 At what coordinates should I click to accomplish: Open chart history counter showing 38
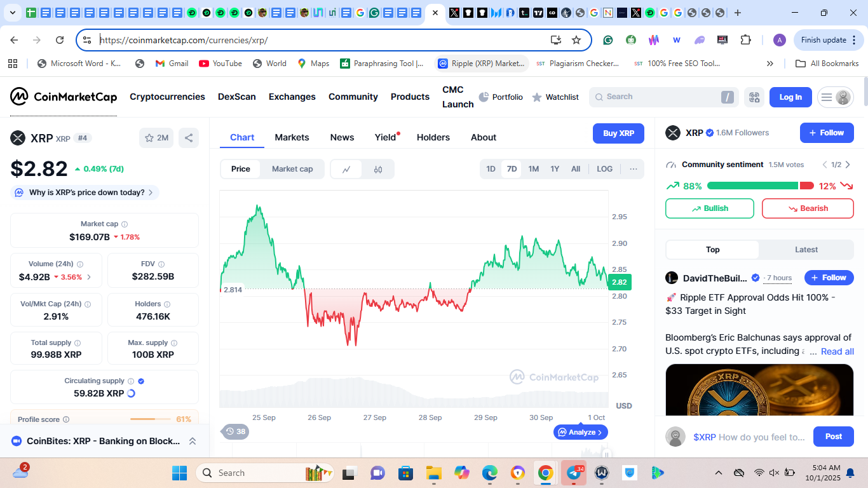pyautogui.click(x=236, y=432)
